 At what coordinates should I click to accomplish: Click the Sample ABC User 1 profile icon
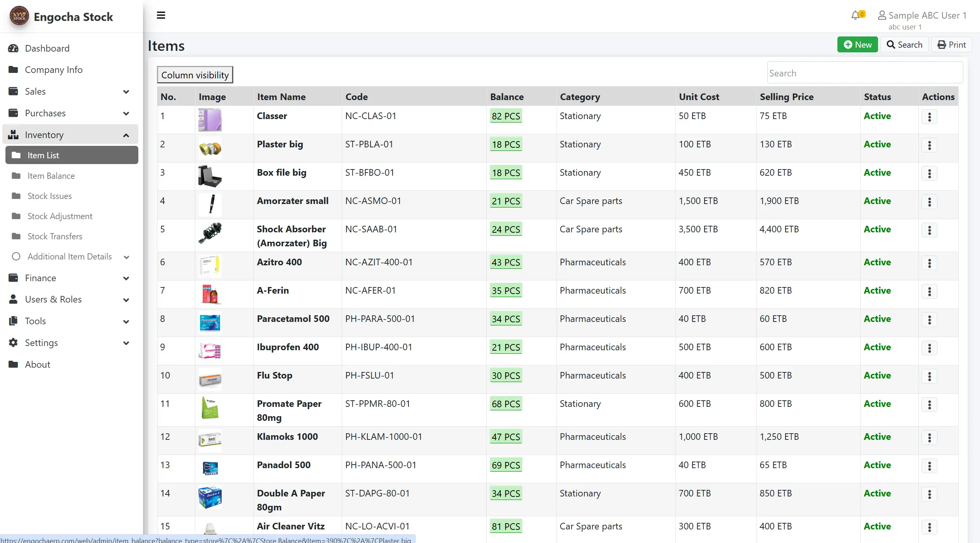click(x=882, y=16)
